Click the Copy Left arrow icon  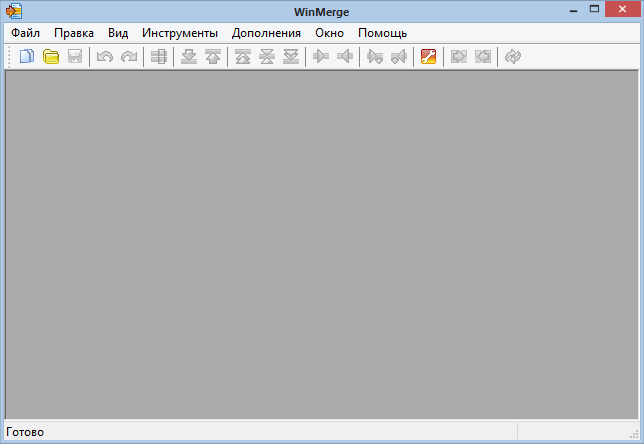point(345,56)
